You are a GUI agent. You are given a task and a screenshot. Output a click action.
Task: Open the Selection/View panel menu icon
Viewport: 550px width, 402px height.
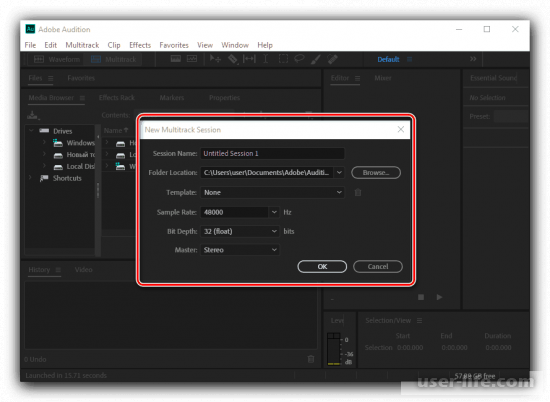click(420, 321)
